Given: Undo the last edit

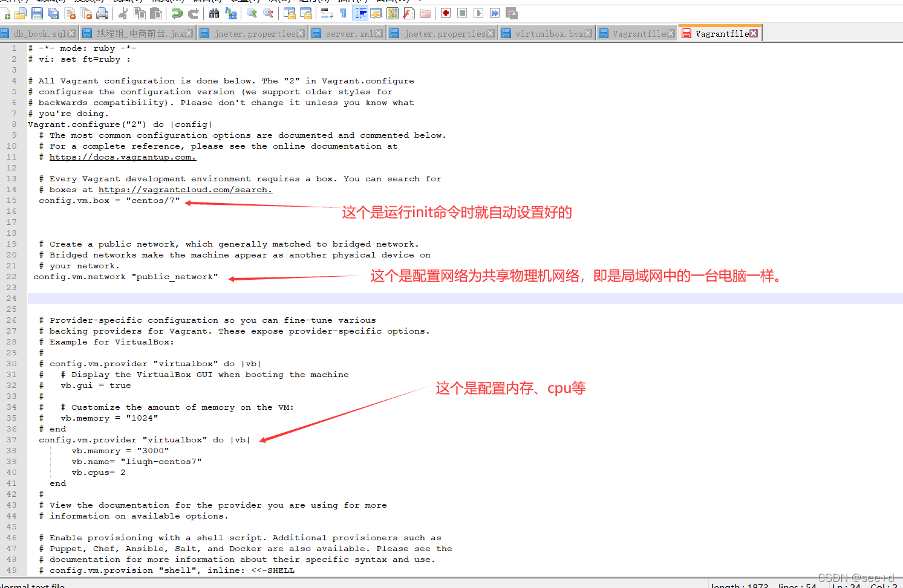Looking at the screenshot, I should pos(177,13).
